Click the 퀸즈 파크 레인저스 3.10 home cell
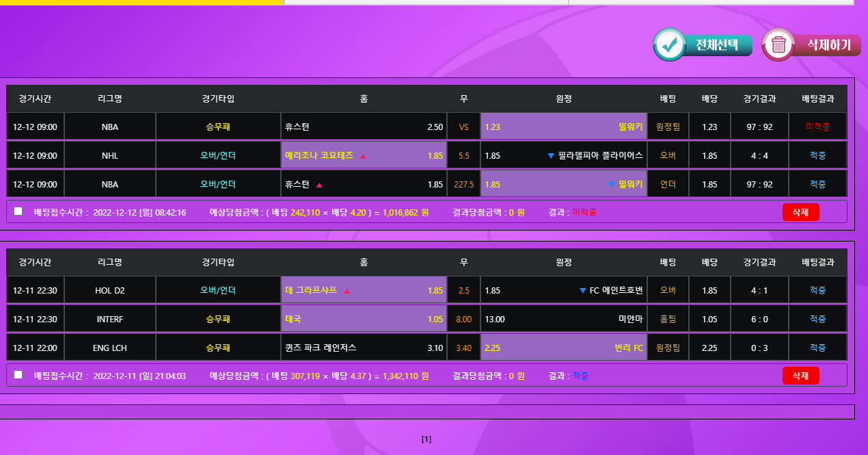Viewport: 868px width, 455px height. point(364,348)
